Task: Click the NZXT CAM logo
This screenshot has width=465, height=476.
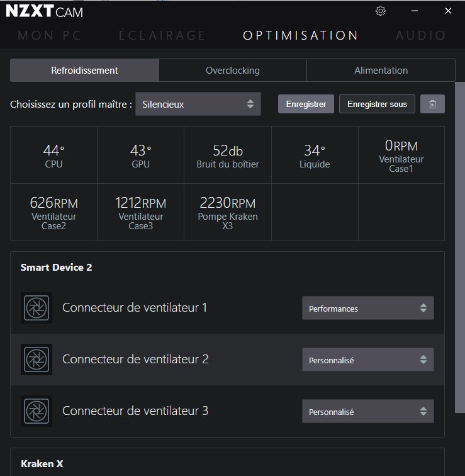Action: click(x=44, y=11)
